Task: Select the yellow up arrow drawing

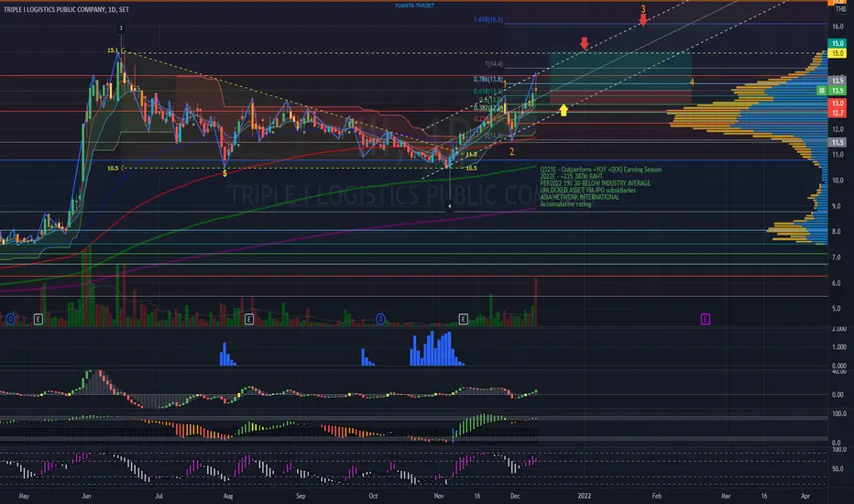Action: (x=564, y=110)
